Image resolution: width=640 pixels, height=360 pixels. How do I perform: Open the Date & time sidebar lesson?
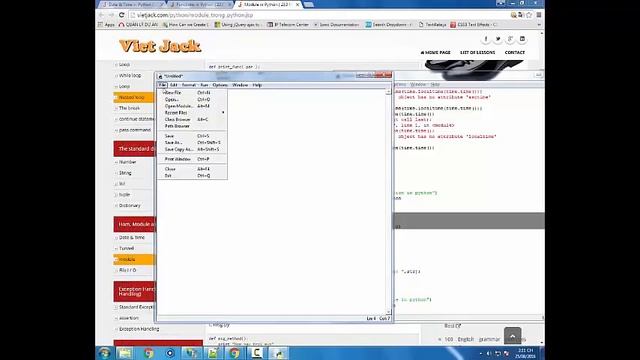tap(132, 238)
